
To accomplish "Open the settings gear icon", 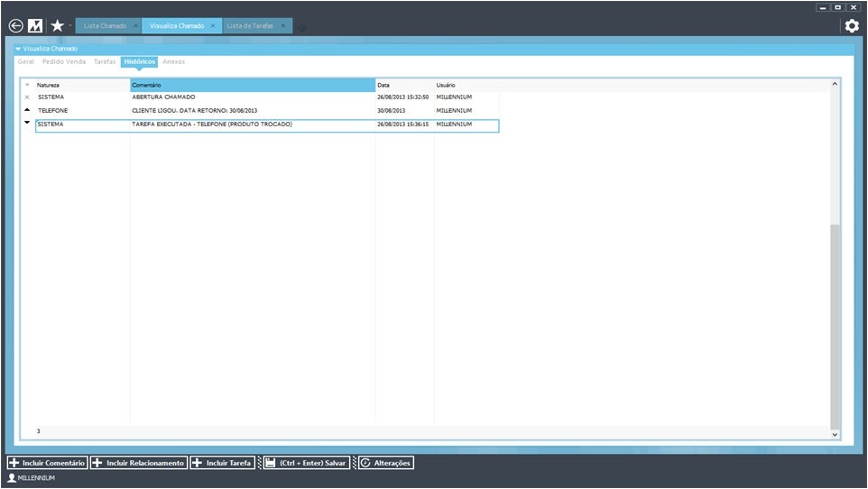I will coord(851,26).
